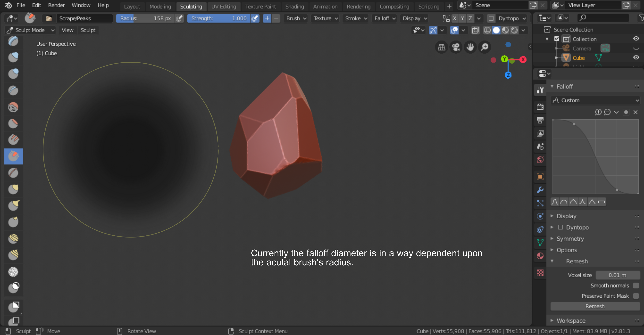This screenshot has width=644, height=335.
Task: Enable the Dyntopo checkbox in header
Action: tap(491, 18)
